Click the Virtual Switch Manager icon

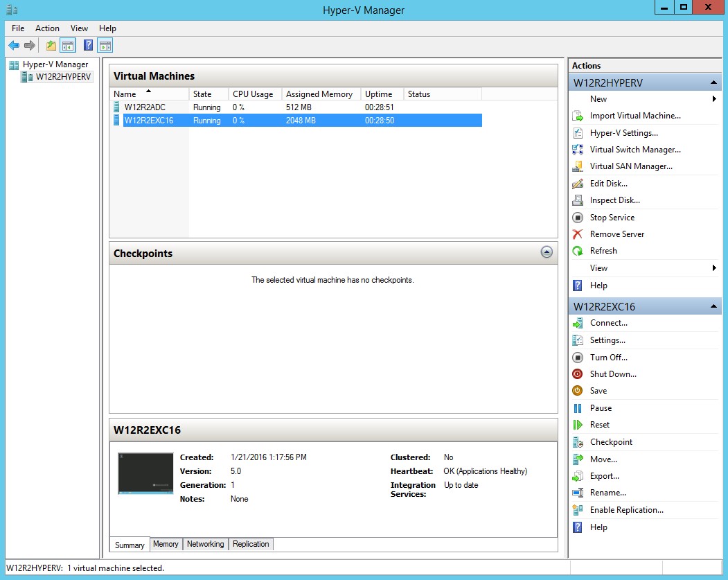[x=578, y=150]
